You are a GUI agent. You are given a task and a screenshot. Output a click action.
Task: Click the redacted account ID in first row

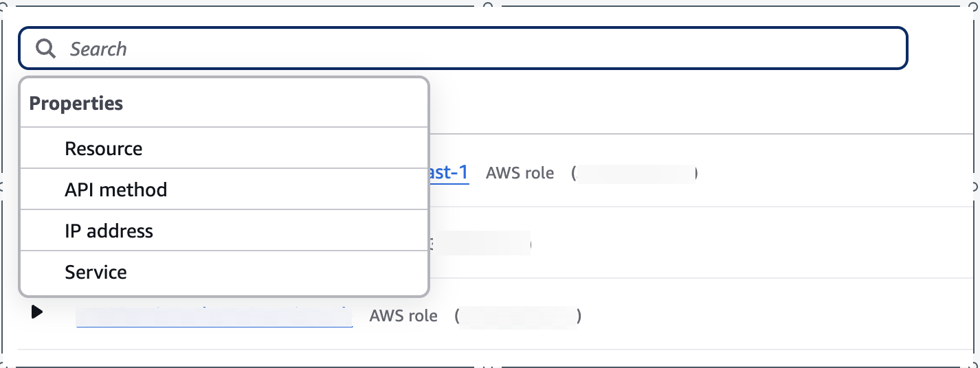[x=635, y=174]
